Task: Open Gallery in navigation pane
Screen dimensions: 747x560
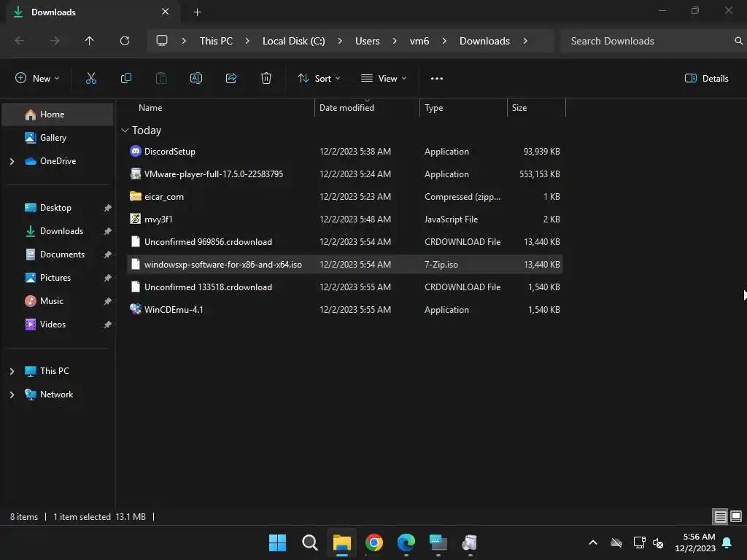Action: (x=58, y=138)
